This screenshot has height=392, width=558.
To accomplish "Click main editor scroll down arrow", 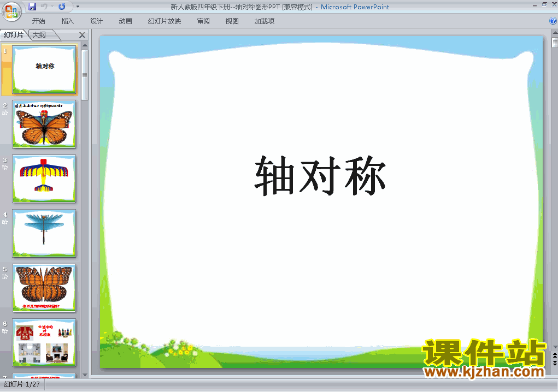I will coord(555,347).
